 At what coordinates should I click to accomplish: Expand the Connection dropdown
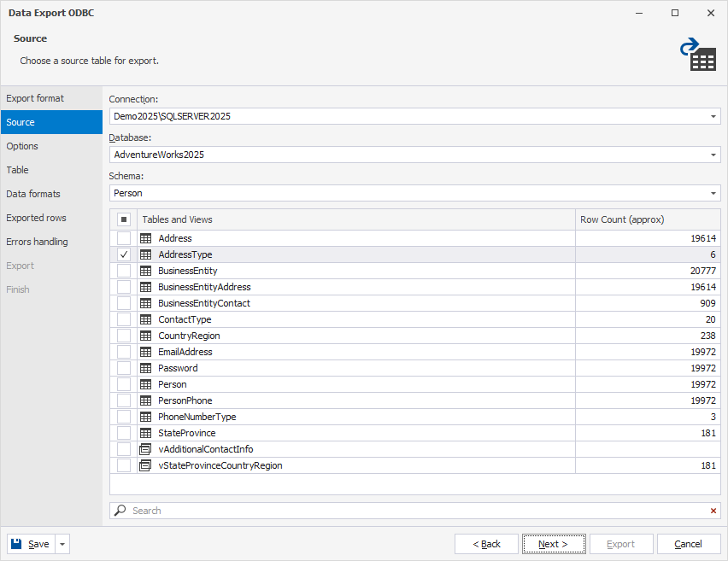pyautogui.click(x=713, y=116)
